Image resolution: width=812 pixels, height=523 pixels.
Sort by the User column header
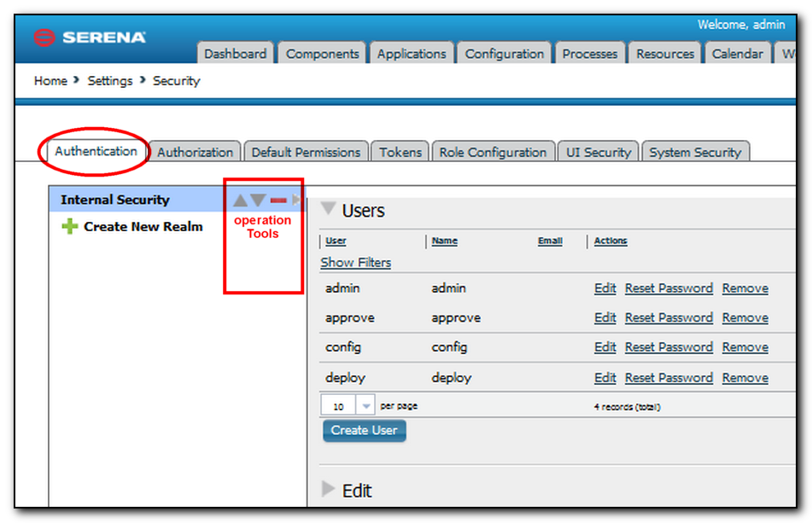(336, 241)
